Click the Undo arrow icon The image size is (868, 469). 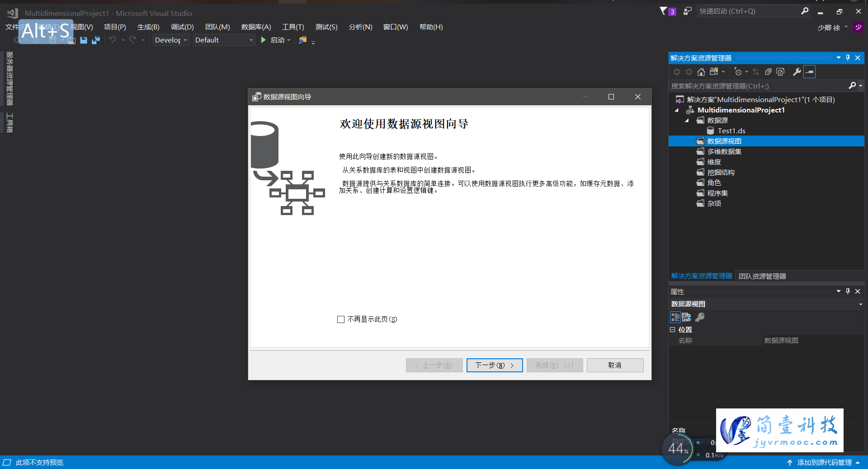pyautogui.click(x=113, y=40)
